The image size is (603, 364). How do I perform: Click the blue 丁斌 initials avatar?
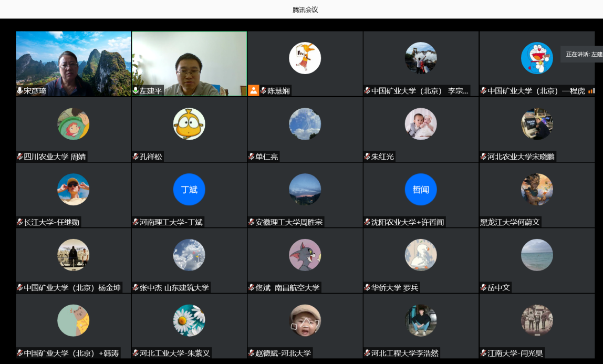pos(189,189)
